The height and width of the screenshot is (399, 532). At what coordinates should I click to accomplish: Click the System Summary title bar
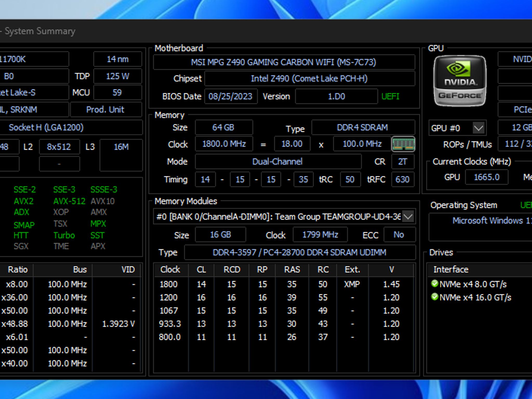click(x=266, y=31)
